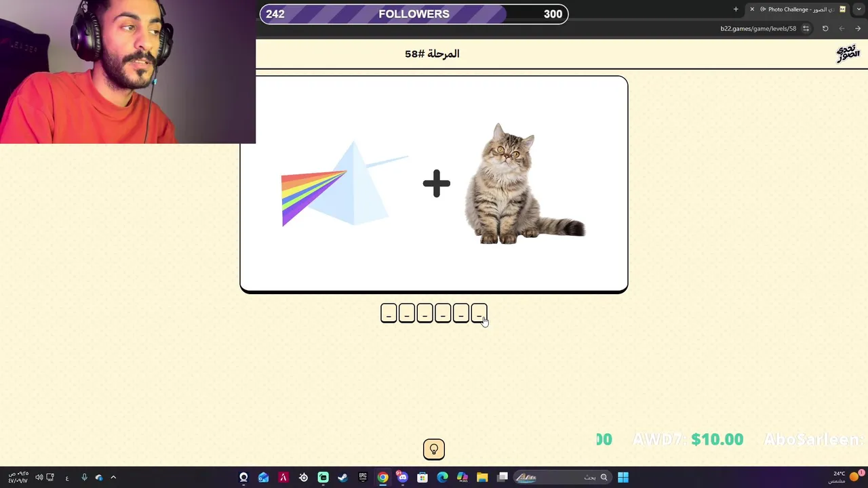
Task: Click the sixth answer letter box under cursor
Action: click(x=479, y=313)
